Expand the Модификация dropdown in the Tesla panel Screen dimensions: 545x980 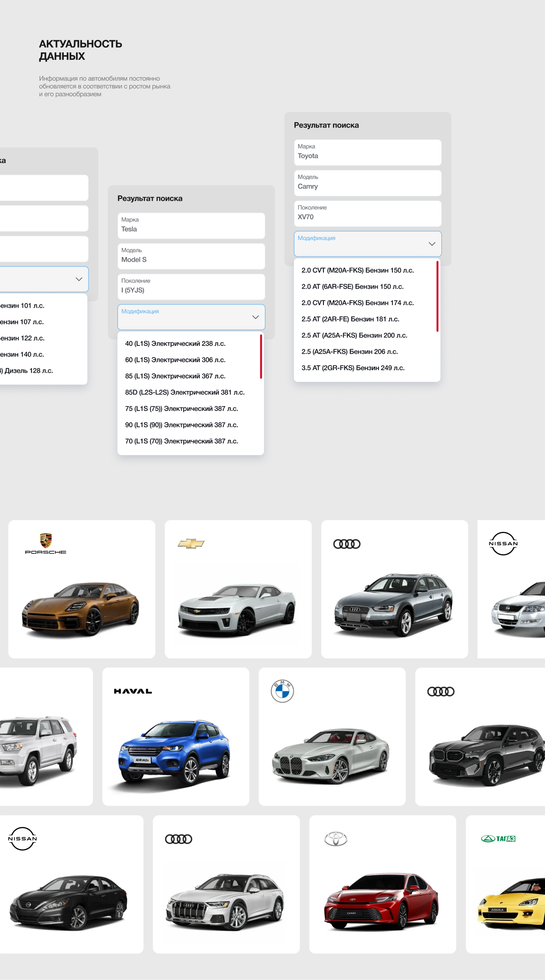click(191, 317)
